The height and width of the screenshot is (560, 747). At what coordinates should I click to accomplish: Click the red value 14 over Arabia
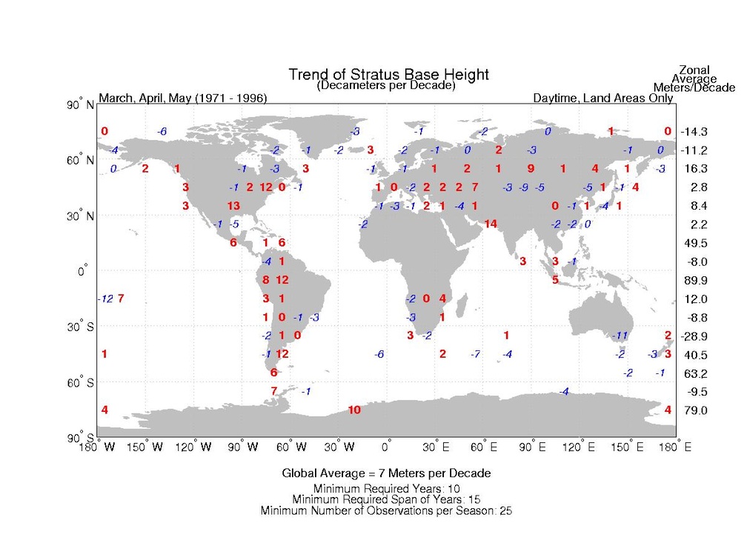coord(490,224)
